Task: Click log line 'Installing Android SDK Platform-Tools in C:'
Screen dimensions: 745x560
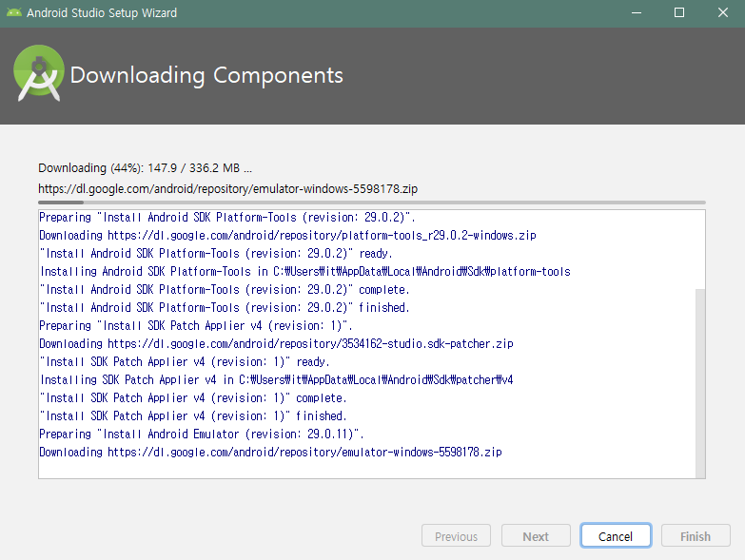Action: click(305, 272)
